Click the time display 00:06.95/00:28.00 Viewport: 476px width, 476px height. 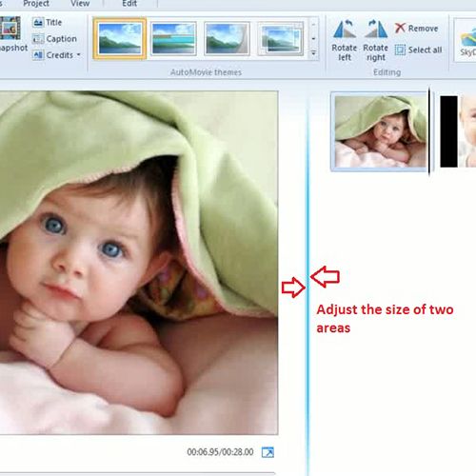pos(220,452)
